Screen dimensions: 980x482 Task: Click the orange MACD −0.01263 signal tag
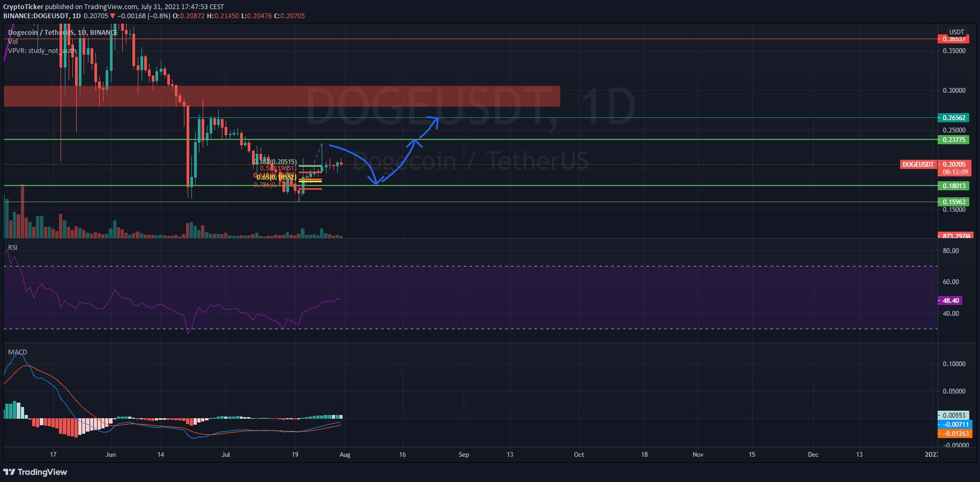click(x=954, y=434)
